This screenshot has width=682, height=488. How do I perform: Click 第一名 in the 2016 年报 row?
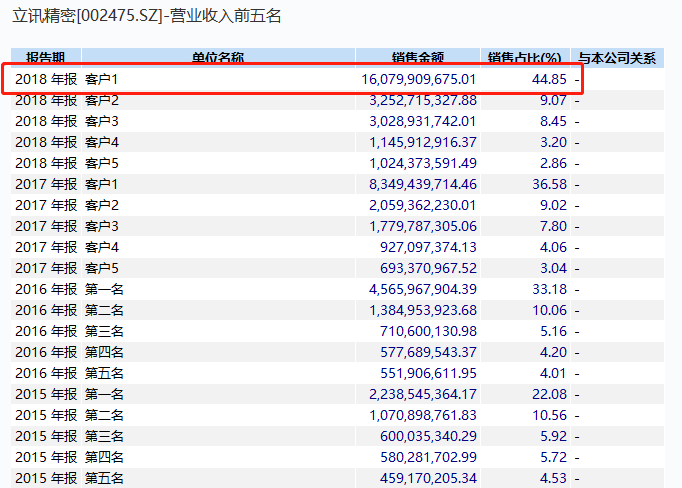(104, 289)
